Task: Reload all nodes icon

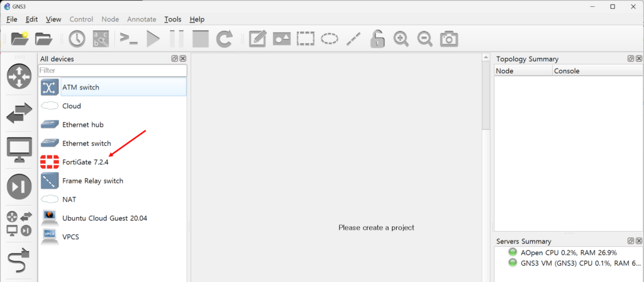Action: 225,38
